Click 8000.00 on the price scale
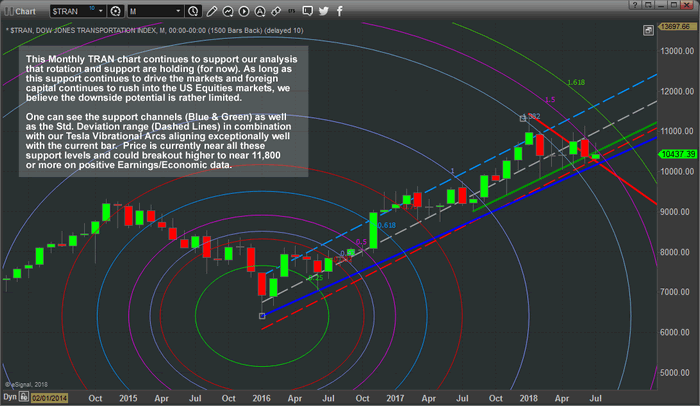The height and width of the screenshot is (406, 700). [677, 252]
